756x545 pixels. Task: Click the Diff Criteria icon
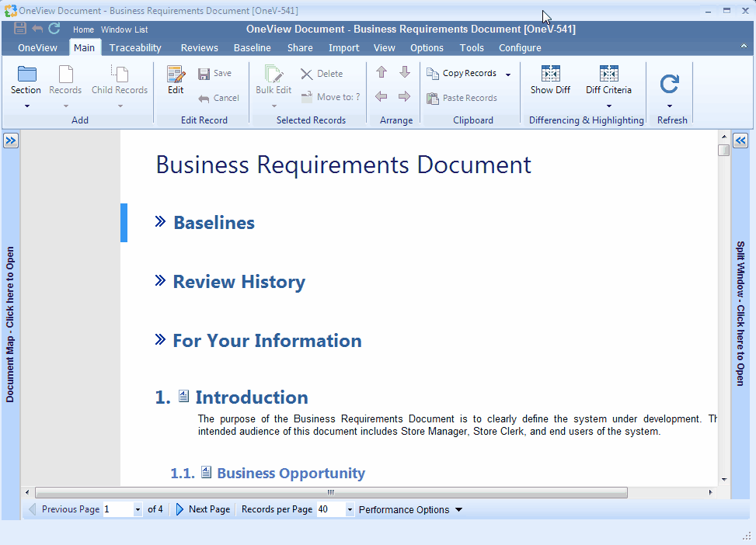click(x=608, y=74)
